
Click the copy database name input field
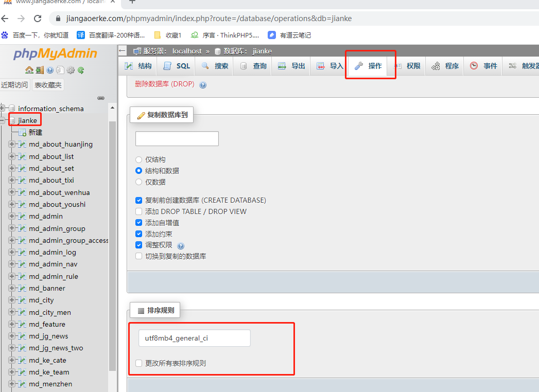click(177, 138)
